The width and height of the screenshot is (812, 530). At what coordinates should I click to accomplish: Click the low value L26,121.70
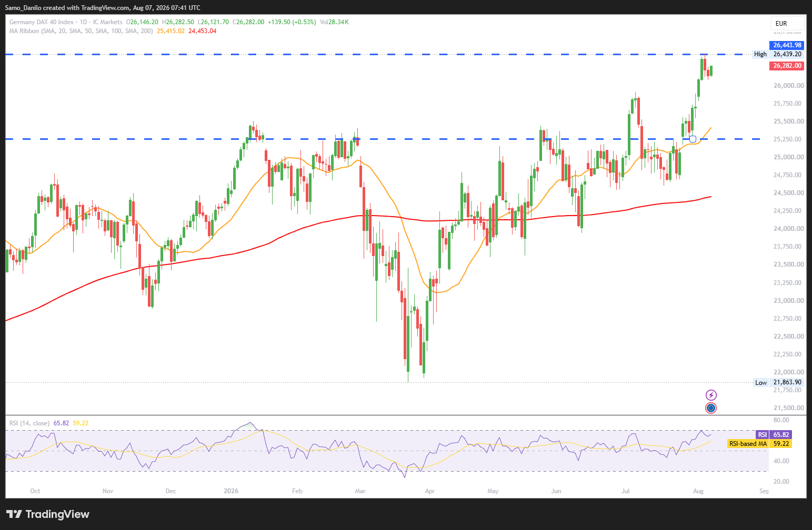click(213, 22)
